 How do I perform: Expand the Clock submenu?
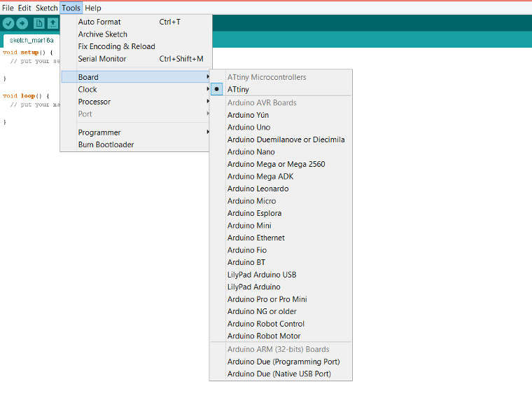tap(135, 89)
